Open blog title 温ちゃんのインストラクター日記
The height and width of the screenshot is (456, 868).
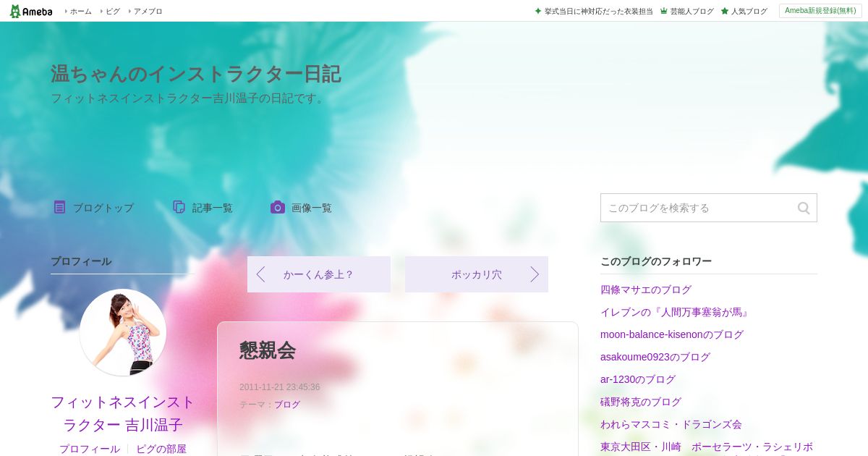coord(196,74)
